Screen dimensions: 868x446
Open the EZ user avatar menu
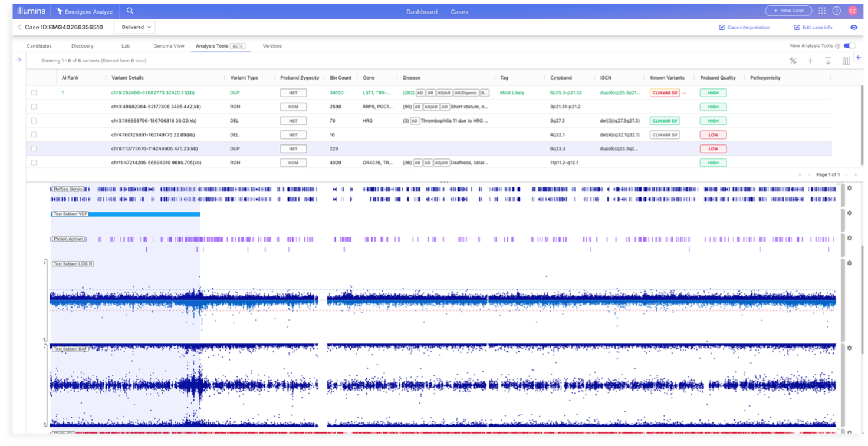(x=853, y=11)
